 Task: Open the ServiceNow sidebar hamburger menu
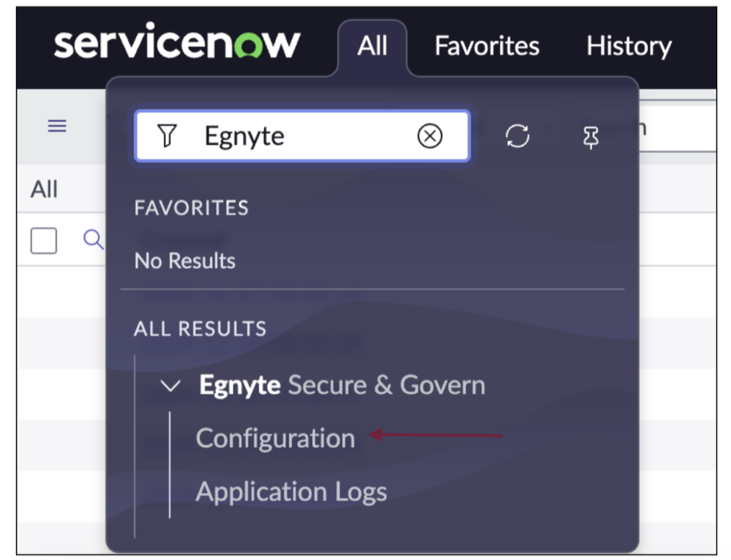57,125
